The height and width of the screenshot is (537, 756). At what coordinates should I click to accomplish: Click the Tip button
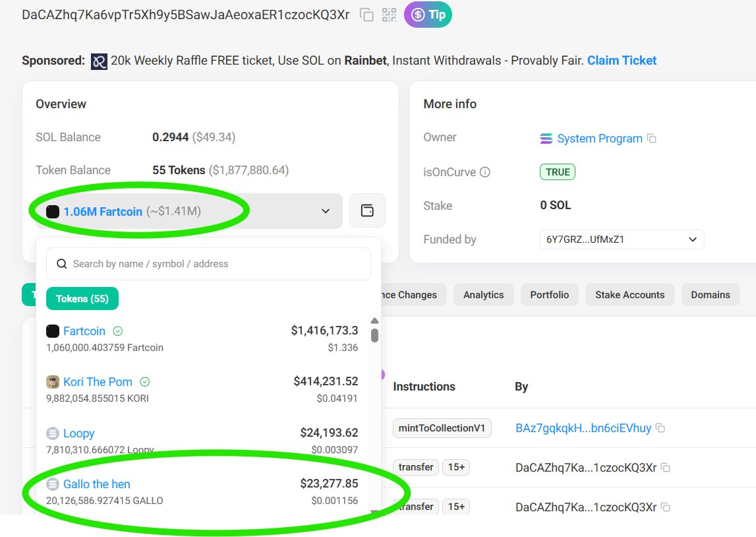(428, 15)
